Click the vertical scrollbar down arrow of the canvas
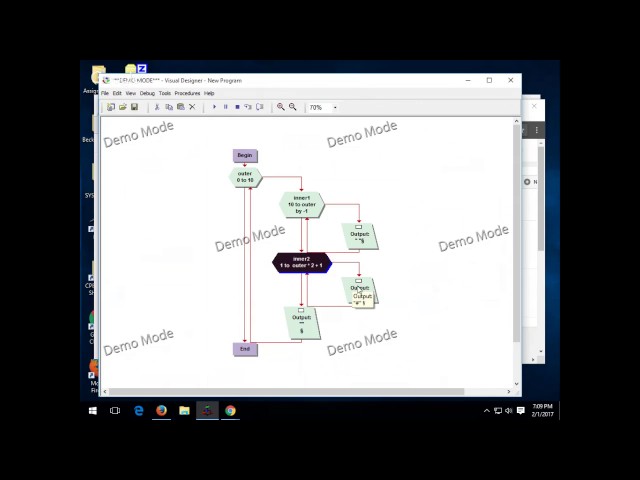 pyautogui.click(x=516, y=384)
